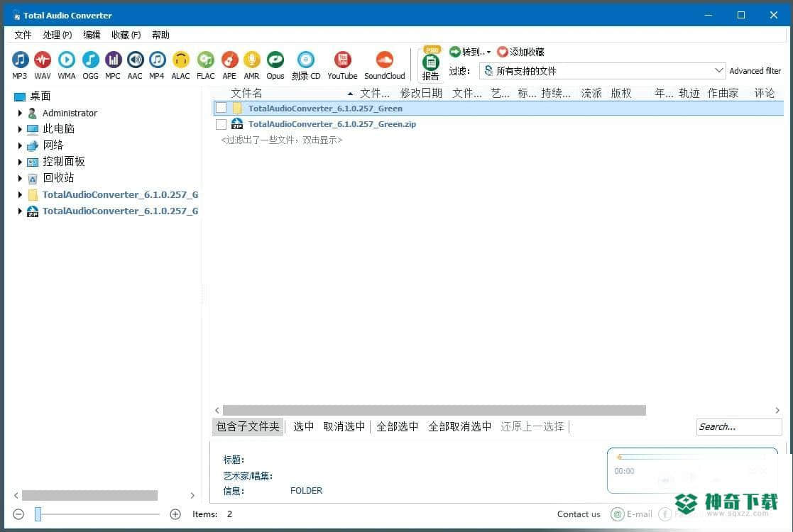Click the 流派 genre column header

coord(591,93)
